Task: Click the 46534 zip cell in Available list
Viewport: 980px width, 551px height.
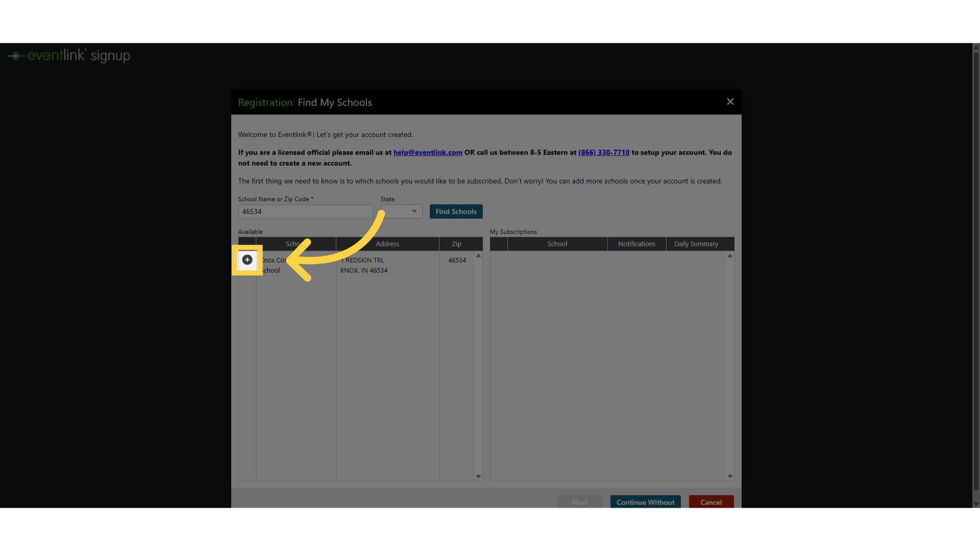Action: coord(457,260)
